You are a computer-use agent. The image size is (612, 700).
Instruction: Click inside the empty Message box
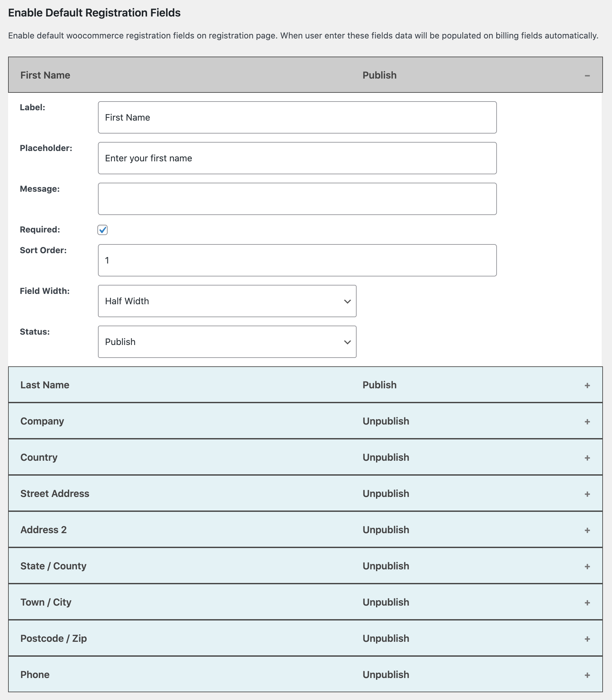(297, 199)
